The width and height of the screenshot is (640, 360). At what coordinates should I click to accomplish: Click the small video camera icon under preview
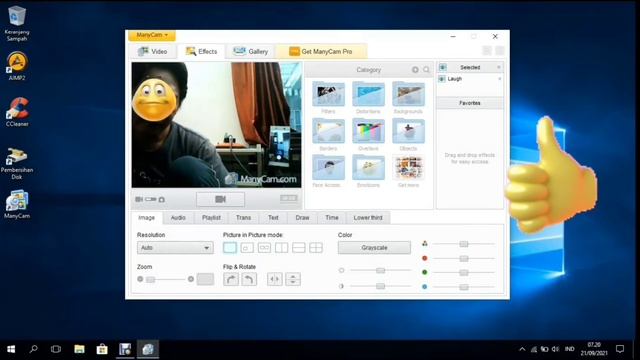pyautogui.click(x=139, y=199)
